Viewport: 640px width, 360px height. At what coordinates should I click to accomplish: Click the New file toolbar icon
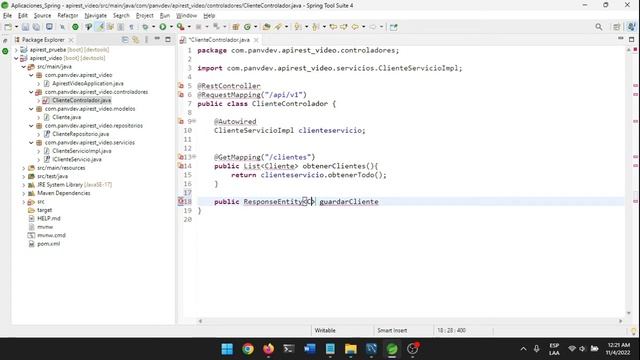8,27
